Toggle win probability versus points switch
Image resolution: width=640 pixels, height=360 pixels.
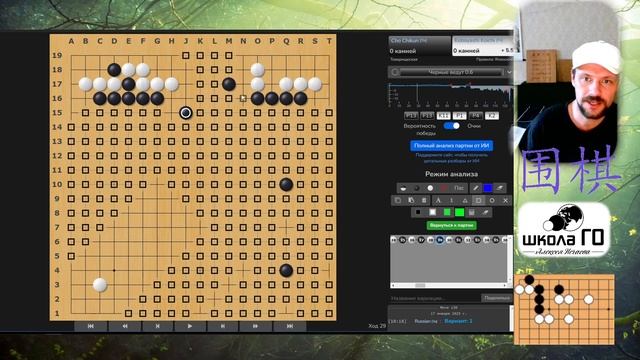point(451,126)
